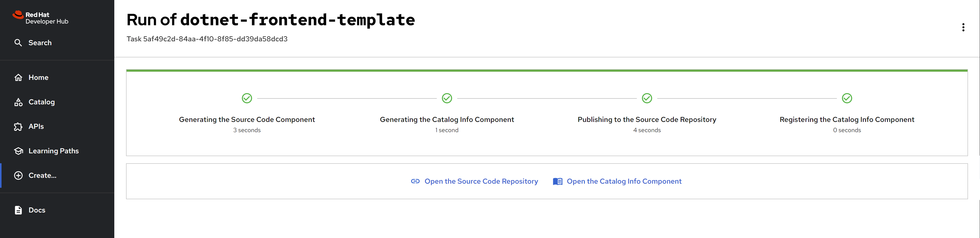Click the Learning Paths graduation cap icon
The height and width of the screenshot is (238, 980).
pos(18,151)
